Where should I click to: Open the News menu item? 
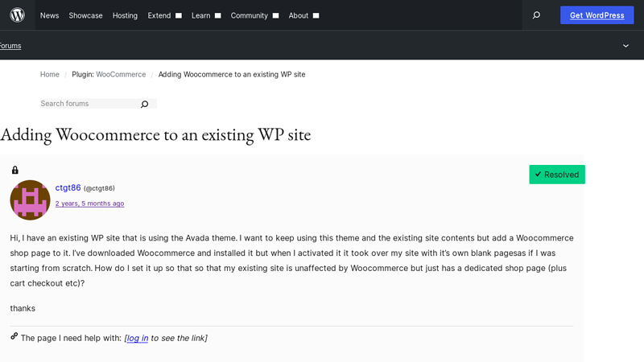(x=49, y=15)
